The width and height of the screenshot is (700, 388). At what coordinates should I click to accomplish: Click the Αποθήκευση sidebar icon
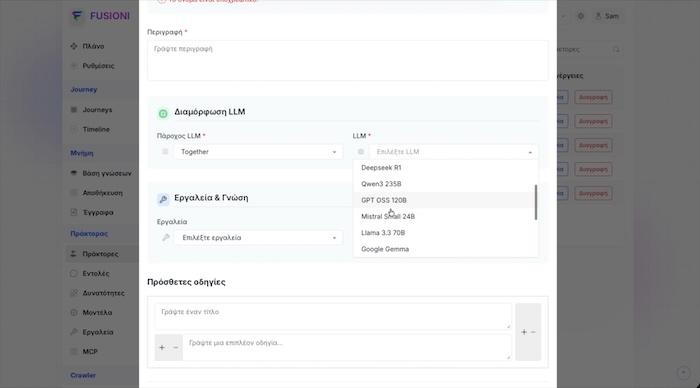[74, 192]
